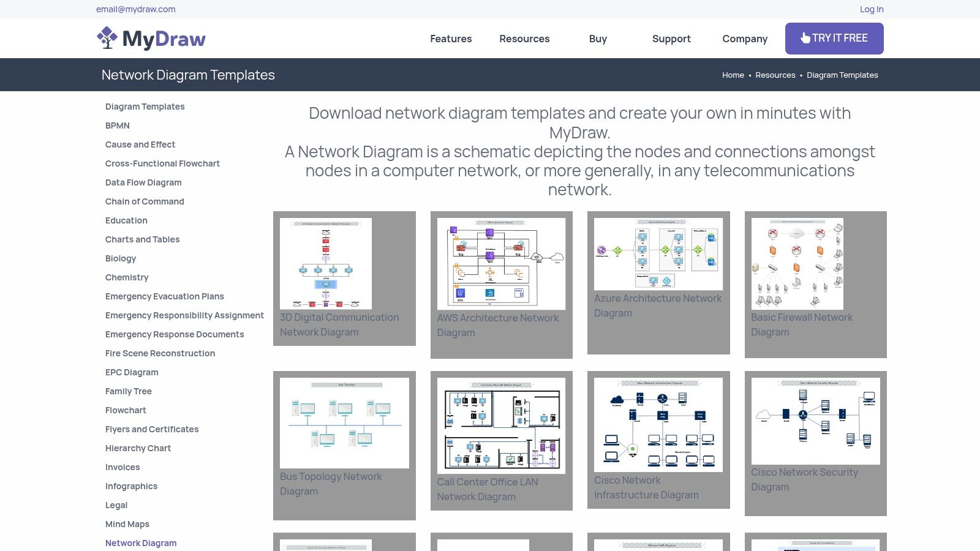Click the MyDraw logo
980x551 pixels.
click(151, 39)
